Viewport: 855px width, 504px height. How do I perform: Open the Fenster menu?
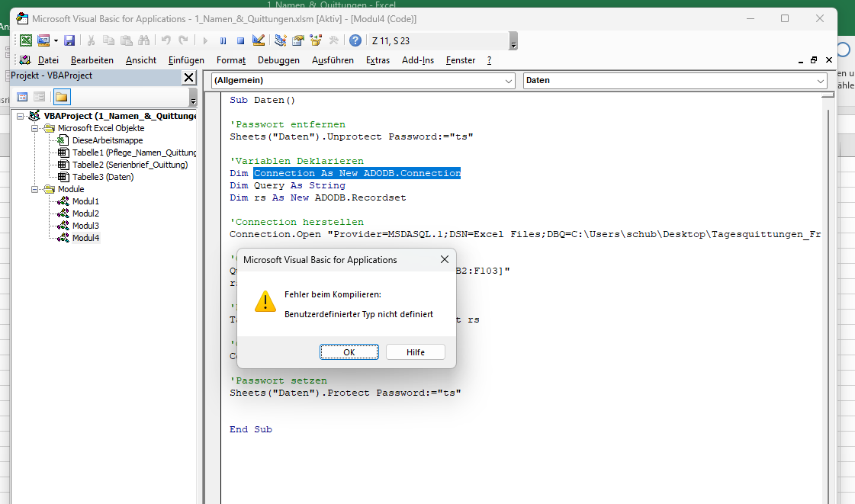click(460, 60)
